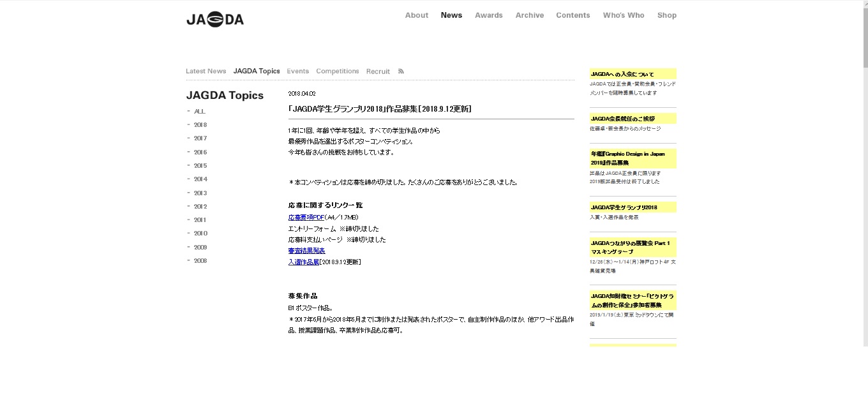Image resolution: width=868 pixels, height=402 pixels.
Task: Open the JAGDAへの入会について banner
Action: 633,74
